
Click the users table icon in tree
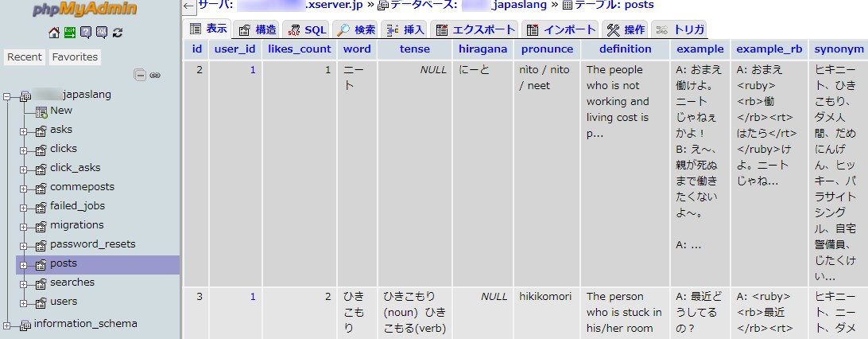click(x=41, y=302)
